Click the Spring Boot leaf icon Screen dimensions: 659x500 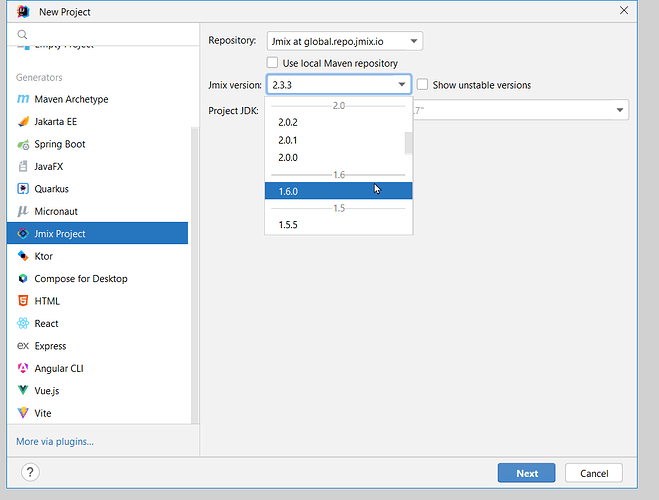click(x=23, y=144)
